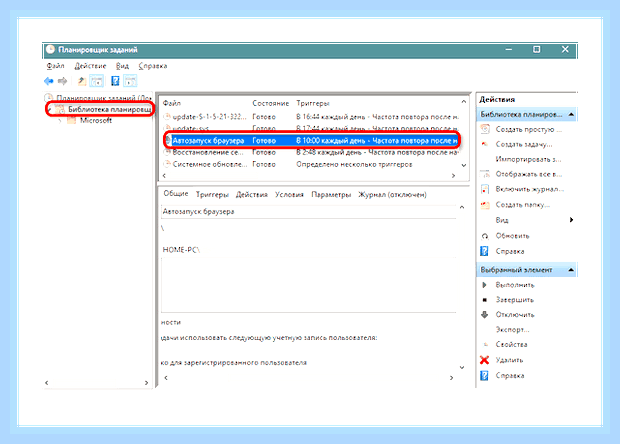Select Библиотека планировщика in tree
This screenshot has height=444, width=620.
[x=110, y=109]
